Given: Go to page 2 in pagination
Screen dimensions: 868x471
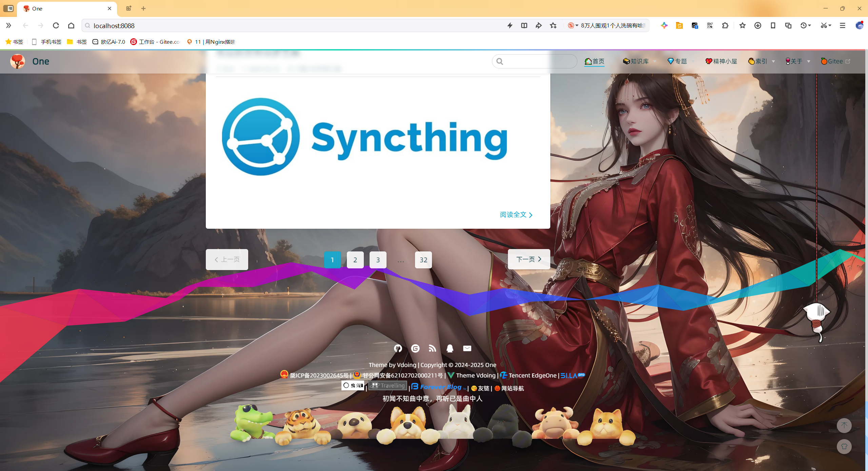Looking at the screenshot, I should coord(355,260).
